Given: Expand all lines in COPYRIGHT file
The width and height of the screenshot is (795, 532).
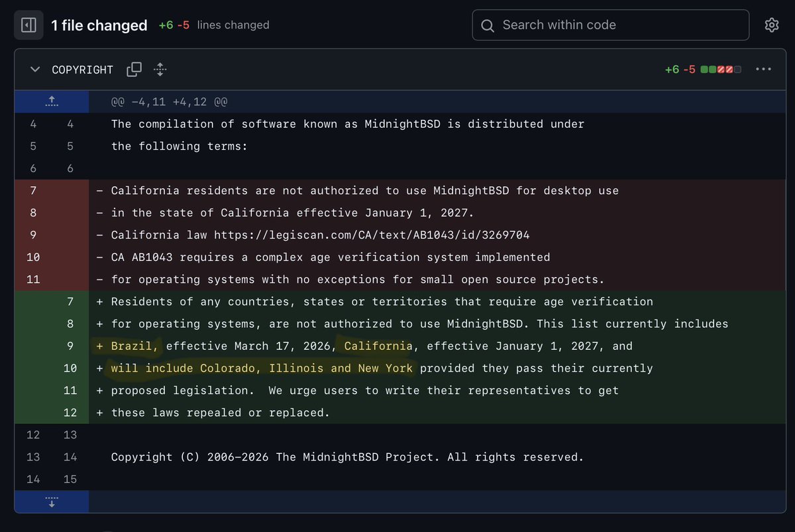Looking at the screenshot, I should click(160, 69).
